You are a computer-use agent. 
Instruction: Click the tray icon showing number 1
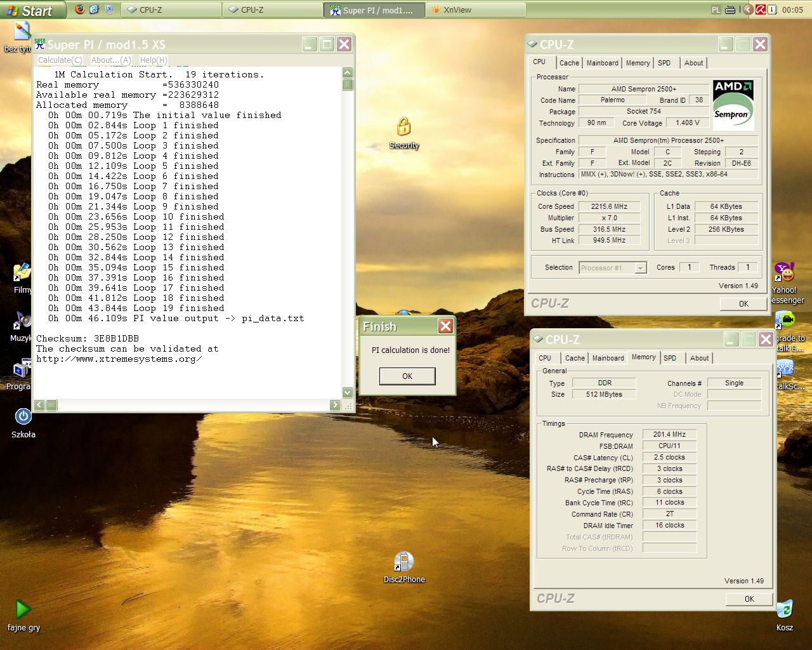(772, 10)
